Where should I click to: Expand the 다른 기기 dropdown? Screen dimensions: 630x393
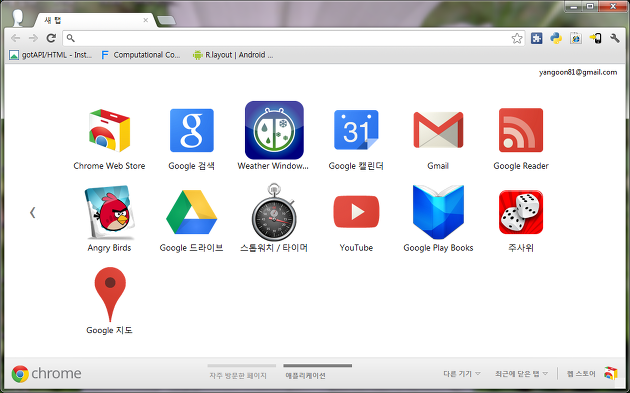click(x=462, y=374)
